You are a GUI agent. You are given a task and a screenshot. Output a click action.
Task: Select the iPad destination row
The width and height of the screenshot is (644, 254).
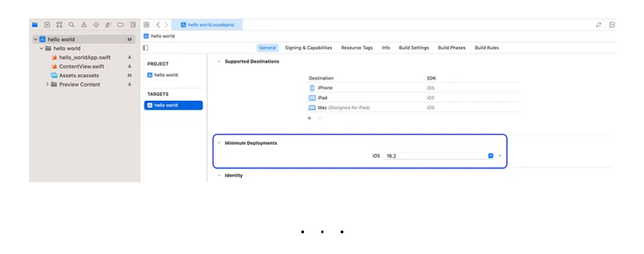(414, 97)
